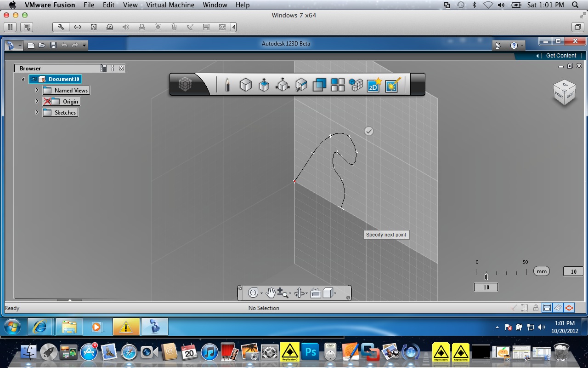Image resolution: width=588 pixels, height=368 pixels.
Task: Open the gray cube home menu
Action: [185, 84]
